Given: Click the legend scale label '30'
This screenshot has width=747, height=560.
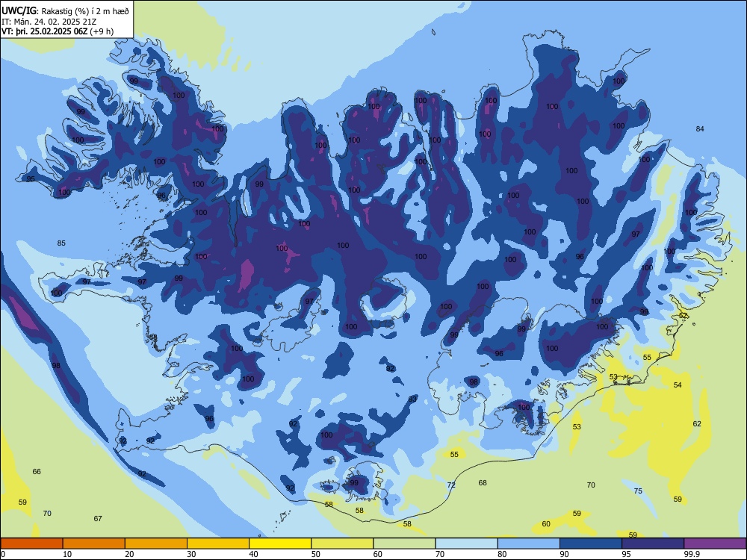Looking at the screenshot, I should pyautogui.click(x=191, y=554).
